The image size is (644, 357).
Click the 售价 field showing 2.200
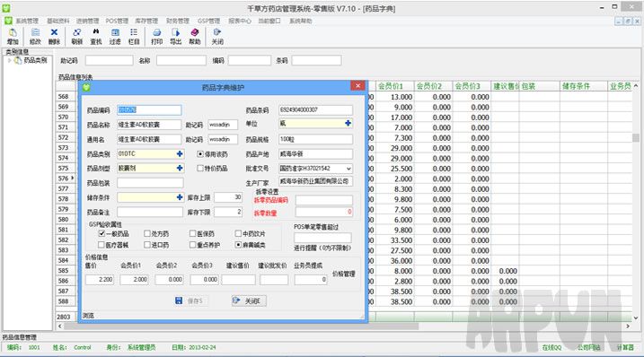click(100, 280)
